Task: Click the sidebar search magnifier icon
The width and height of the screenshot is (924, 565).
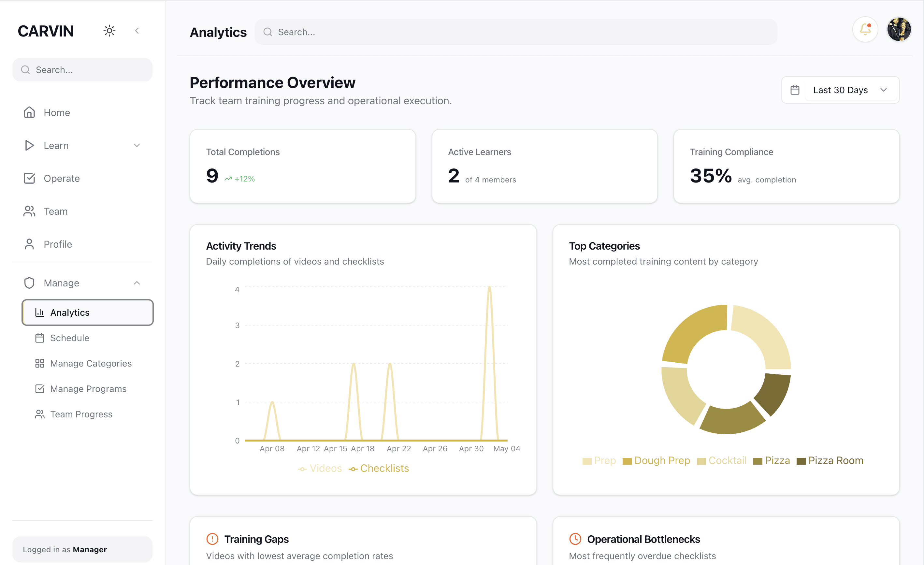Action: pos(25,70)
